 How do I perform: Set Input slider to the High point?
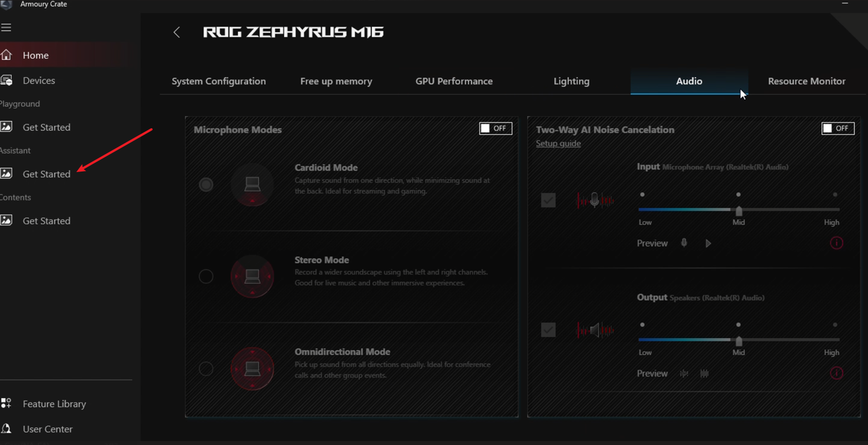(835, 195)
